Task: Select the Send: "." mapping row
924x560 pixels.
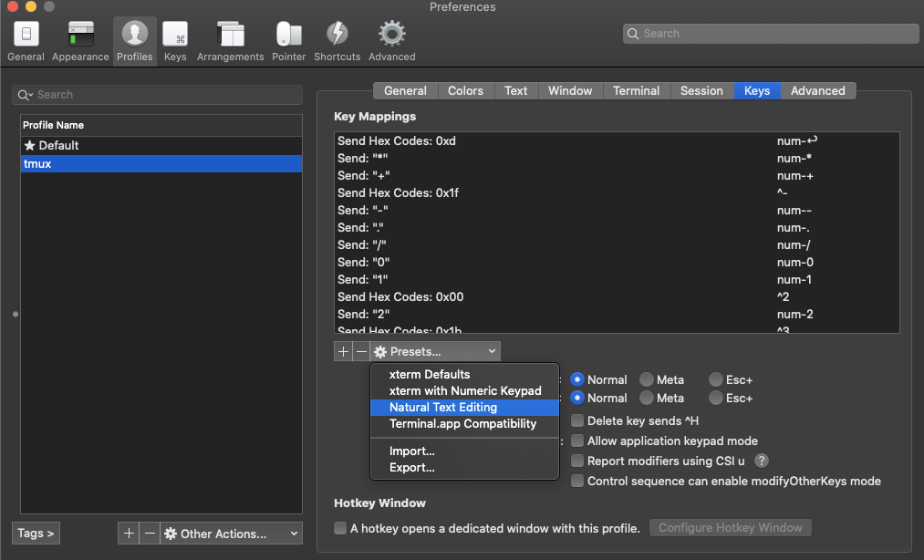Action: point(617,227)
